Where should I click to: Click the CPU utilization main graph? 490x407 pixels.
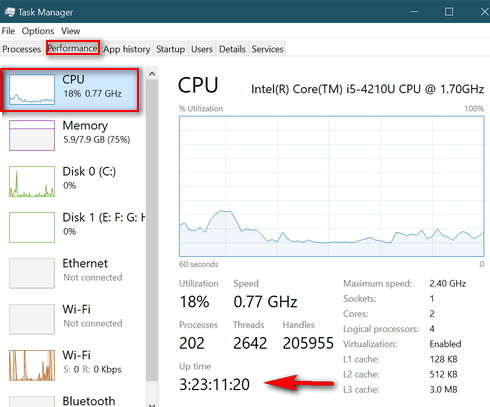pos(331,186)
